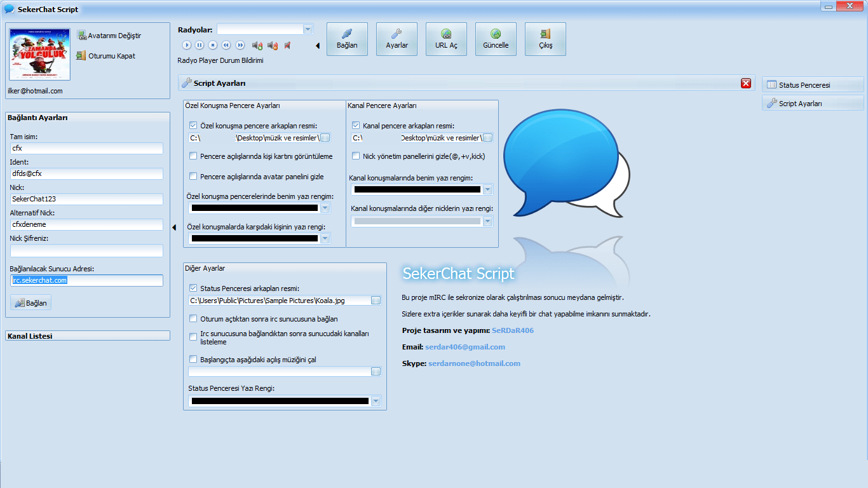Screen dimensions: 868x488
Task: Toggle Status Penceresi arkaplan resmi checkbox
Action: (193, 288)
